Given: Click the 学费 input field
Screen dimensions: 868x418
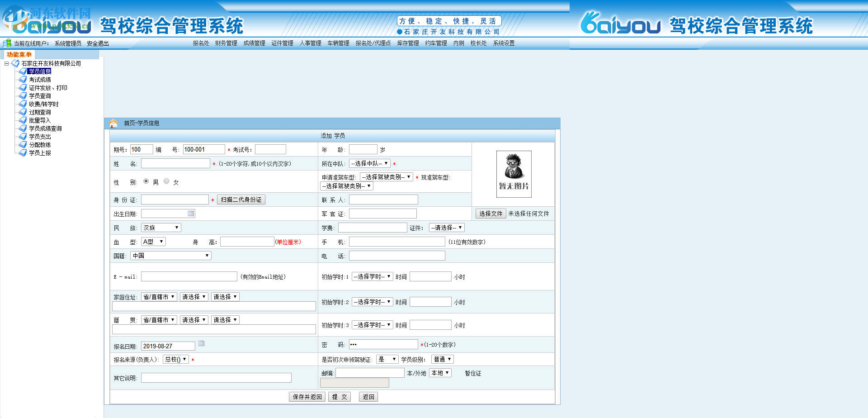Looking at the screenshot, I should (373, 228).
